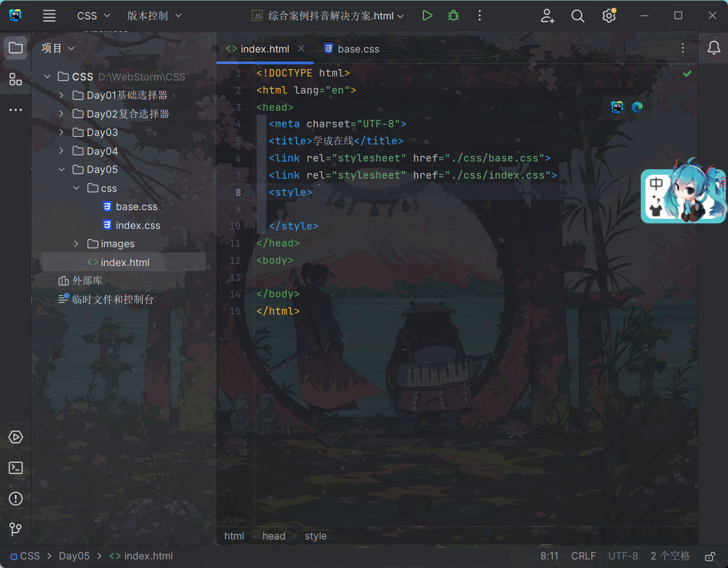
Task: Expand the Day04 folder
Action: point(62,151)
